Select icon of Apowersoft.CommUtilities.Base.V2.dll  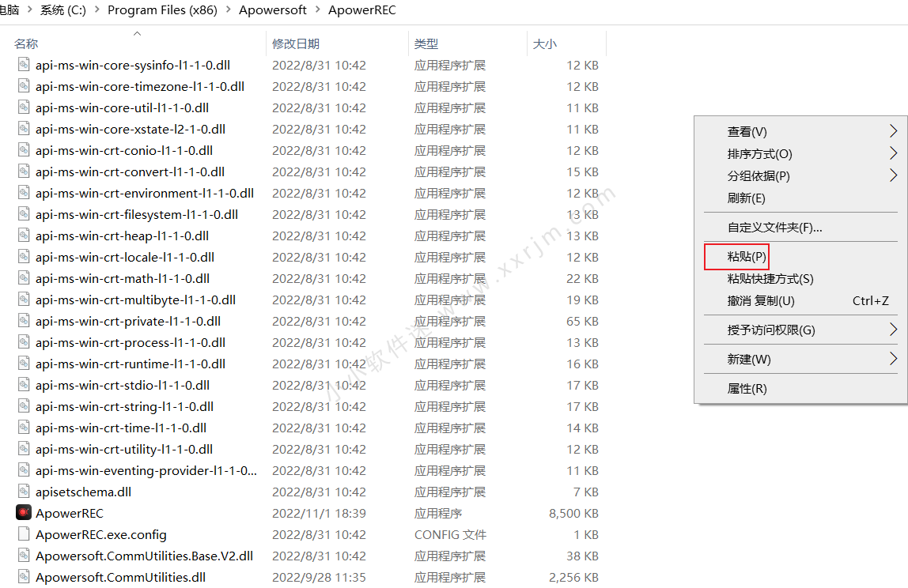pyautogui.click(x=24, y=556)
